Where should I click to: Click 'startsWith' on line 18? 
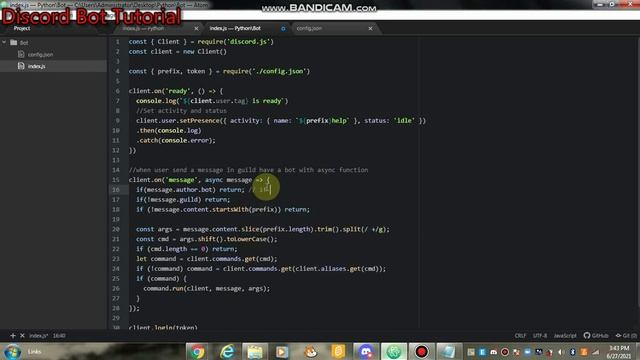click(x=230, y=209)
